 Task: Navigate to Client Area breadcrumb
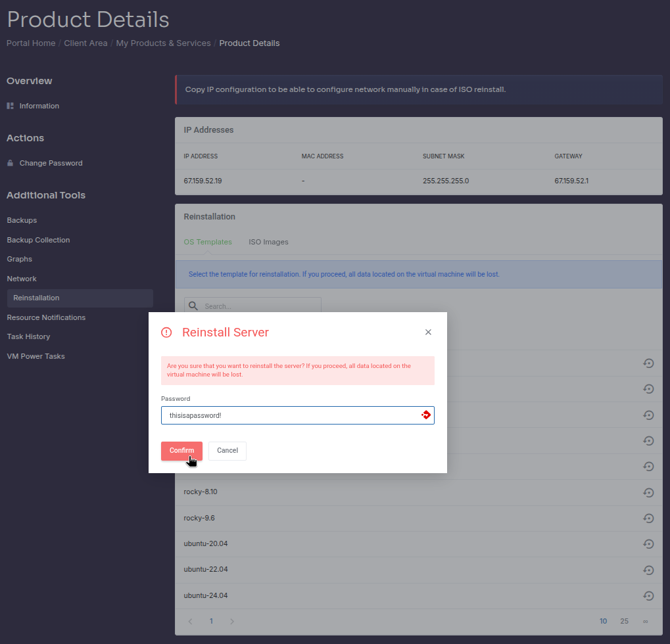[x=85, y=43]
